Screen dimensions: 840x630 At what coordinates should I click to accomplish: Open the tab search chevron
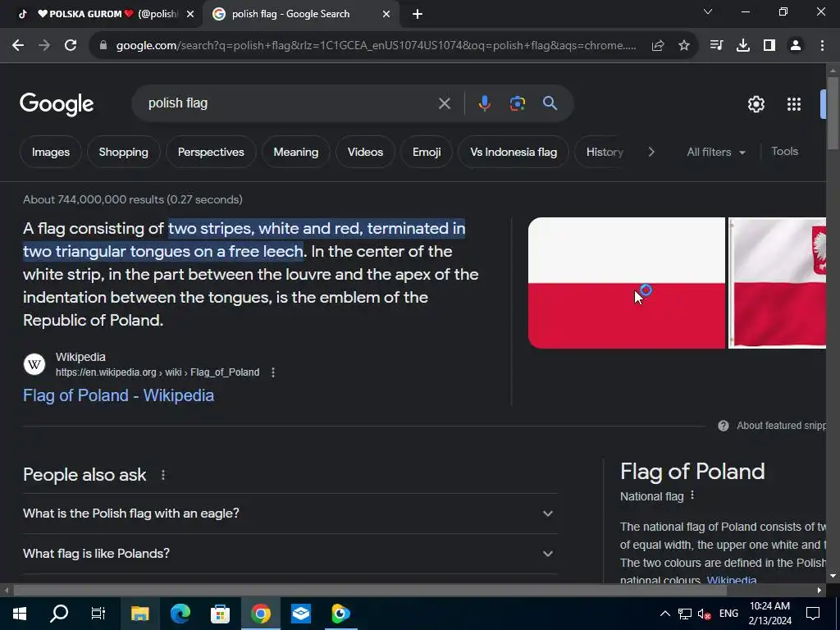coord(708,11)
